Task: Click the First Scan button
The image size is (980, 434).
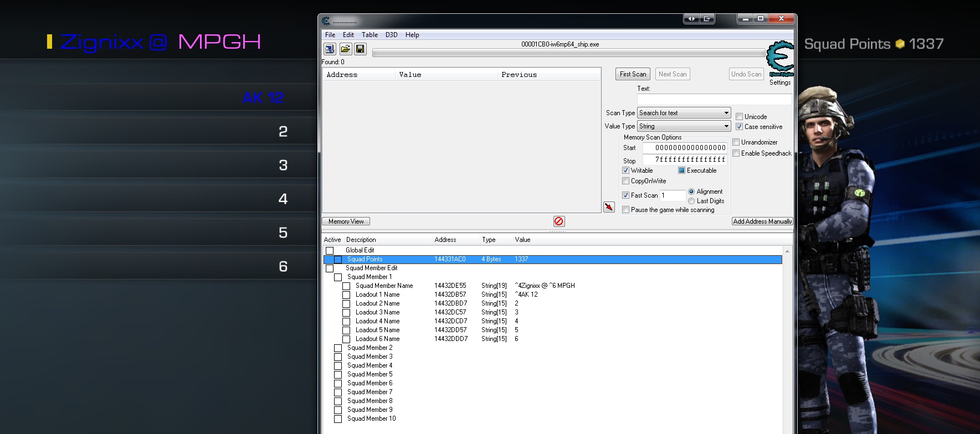Action: coord(633,74)
